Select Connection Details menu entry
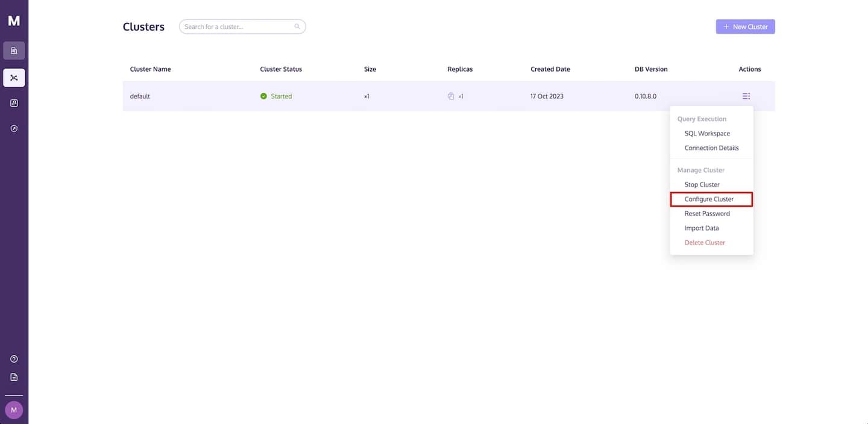 (711, 148)
